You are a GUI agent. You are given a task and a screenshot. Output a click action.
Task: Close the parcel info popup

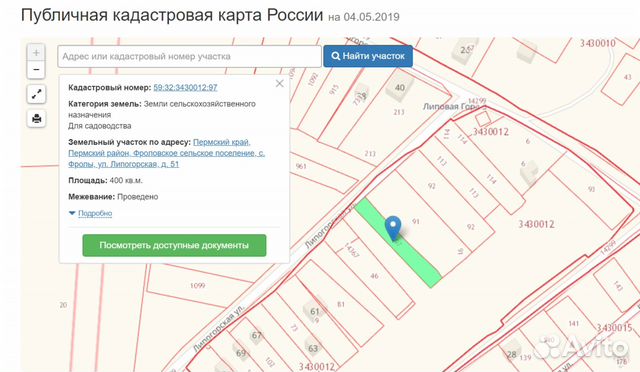tap(280, 83)
